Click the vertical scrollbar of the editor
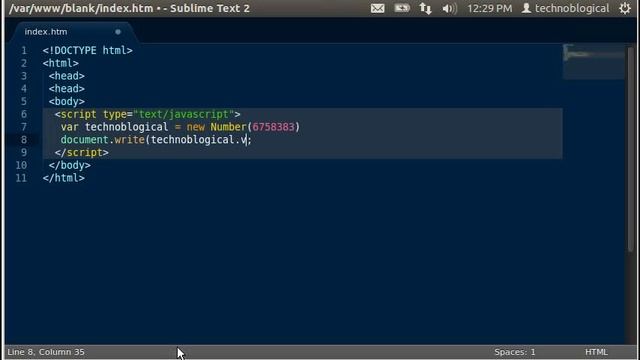Screen dimensions: 640x360 (x=631, y=149)
